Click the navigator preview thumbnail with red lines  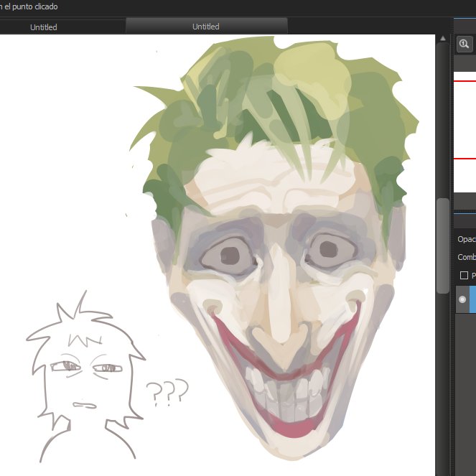(465, 132)
